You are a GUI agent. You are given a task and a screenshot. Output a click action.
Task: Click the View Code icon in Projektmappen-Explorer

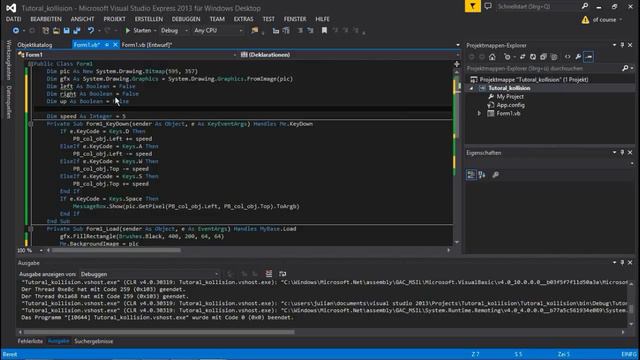pyautogui.click(x=568, y=57)
